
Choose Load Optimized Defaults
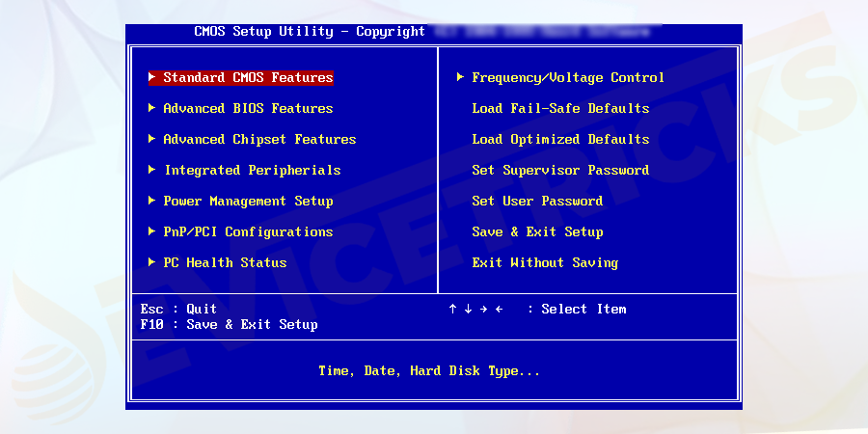click(560, 140)
